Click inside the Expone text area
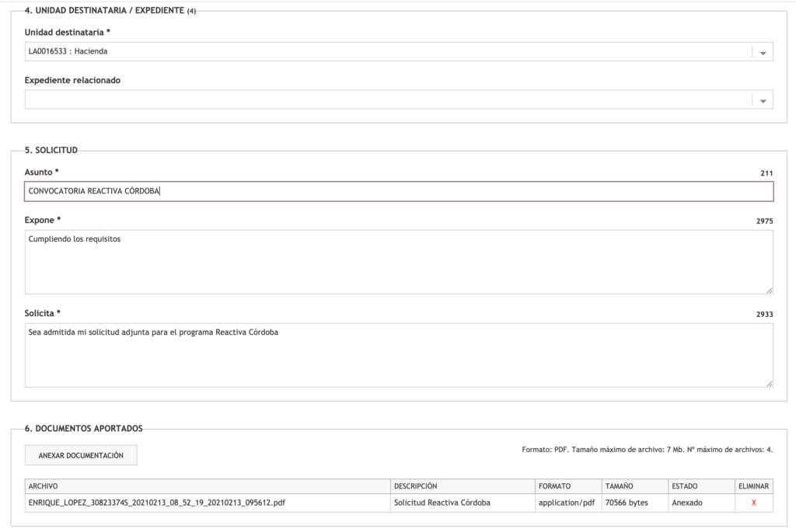 (399, 262)
